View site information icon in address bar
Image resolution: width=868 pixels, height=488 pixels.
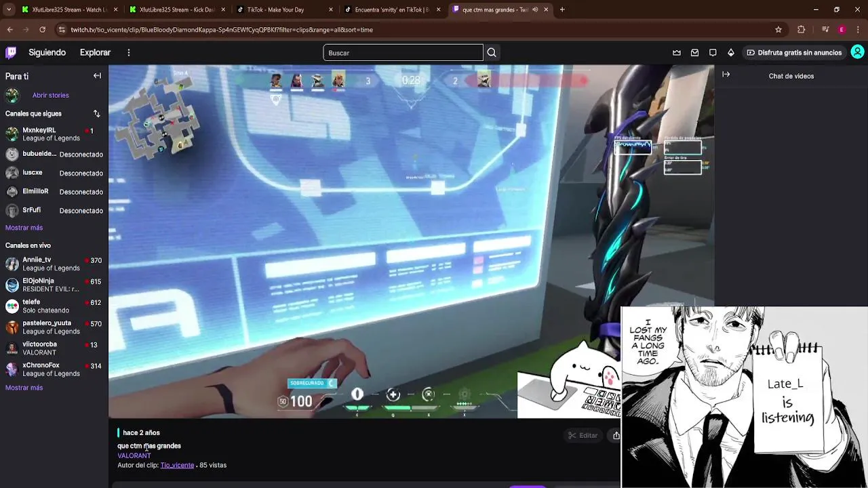[x=62, y=30]
